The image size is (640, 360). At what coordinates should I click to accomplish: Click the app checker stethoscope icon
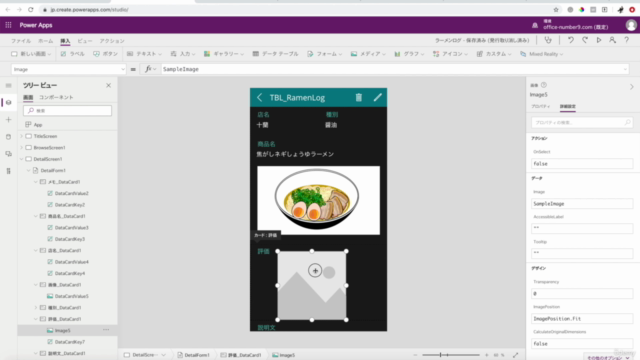click(548, 40)
